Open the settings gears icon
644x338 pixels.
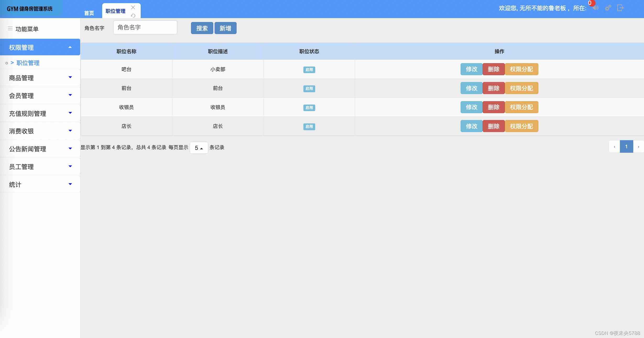click(x=608, y=8)
